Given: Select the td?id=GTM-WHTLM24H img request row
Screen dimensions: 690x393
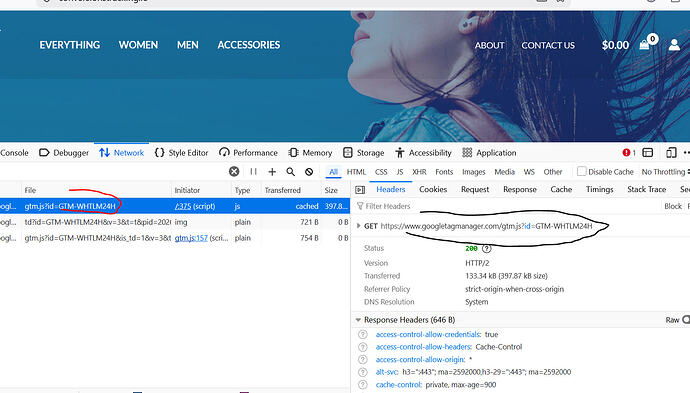Looking at the screenshot, I should (174, 222).
